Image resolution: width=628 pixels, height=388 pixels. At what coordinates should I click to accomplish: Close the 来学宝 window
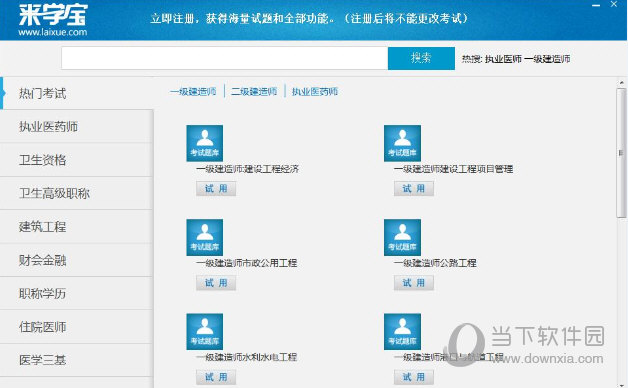(x=614, y=4)
